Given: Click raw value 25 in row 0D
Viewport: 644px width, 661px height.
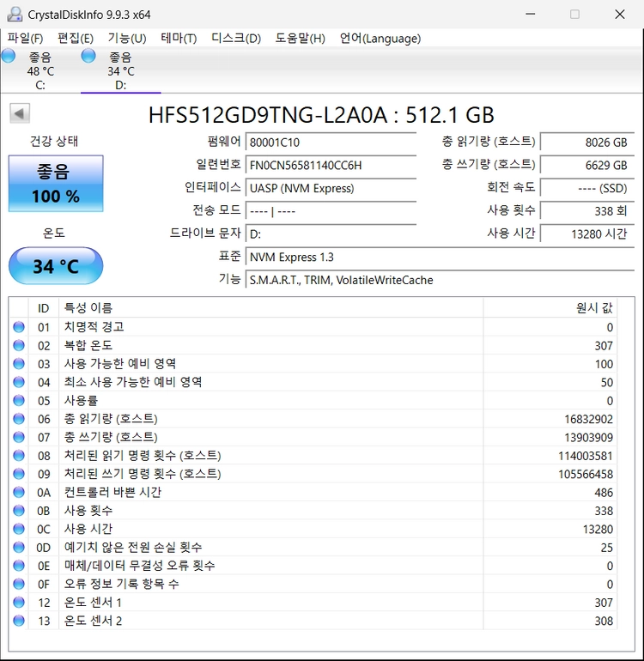Looking at the screenshot, I should click(x=606, y=548).
